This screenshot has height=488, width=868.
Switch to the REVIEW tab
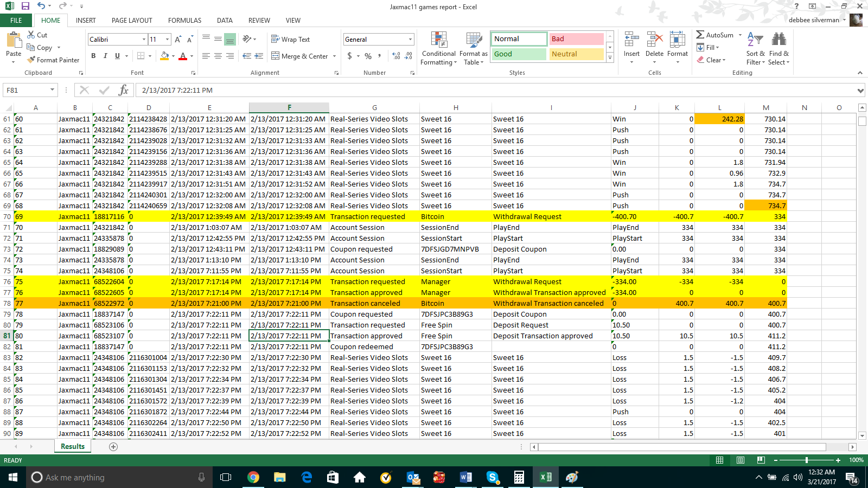click(x=259, y=20)
